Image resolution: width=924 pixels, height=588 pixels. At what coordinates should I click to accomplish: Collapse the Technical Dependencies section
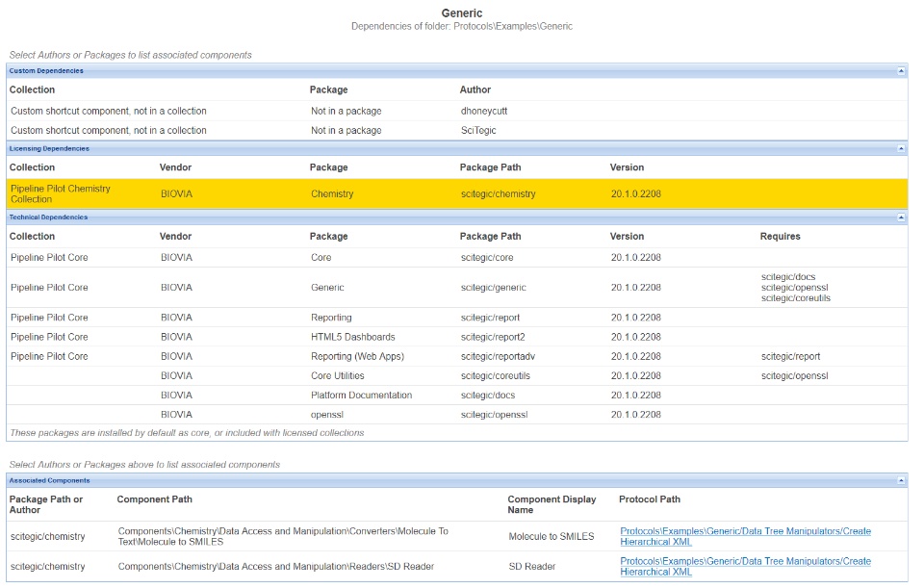(901, 217)
